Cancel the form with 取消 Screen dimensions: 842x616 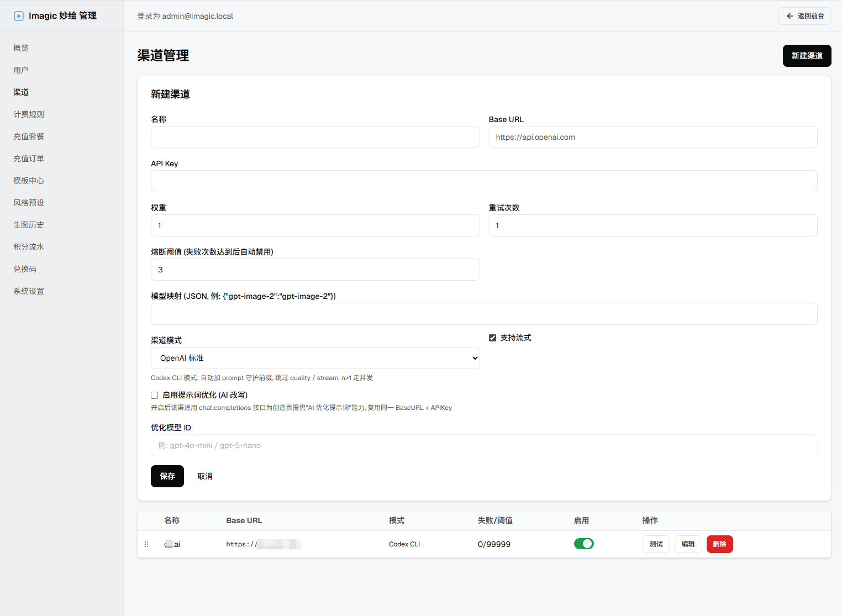tap(205, 476)
